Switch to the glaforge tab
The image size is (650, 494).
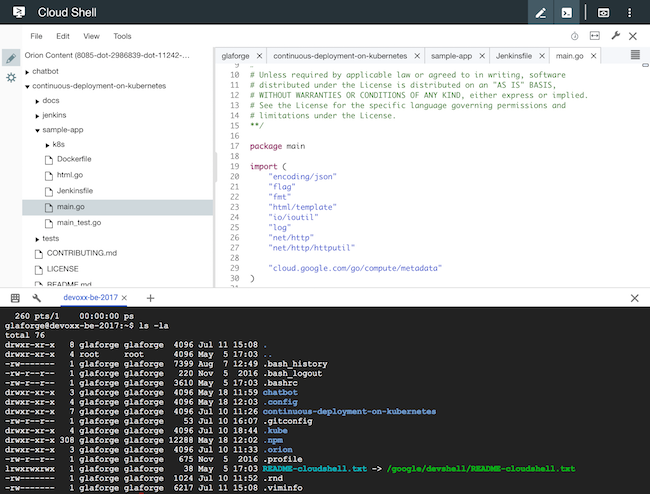tap(235, 56)
